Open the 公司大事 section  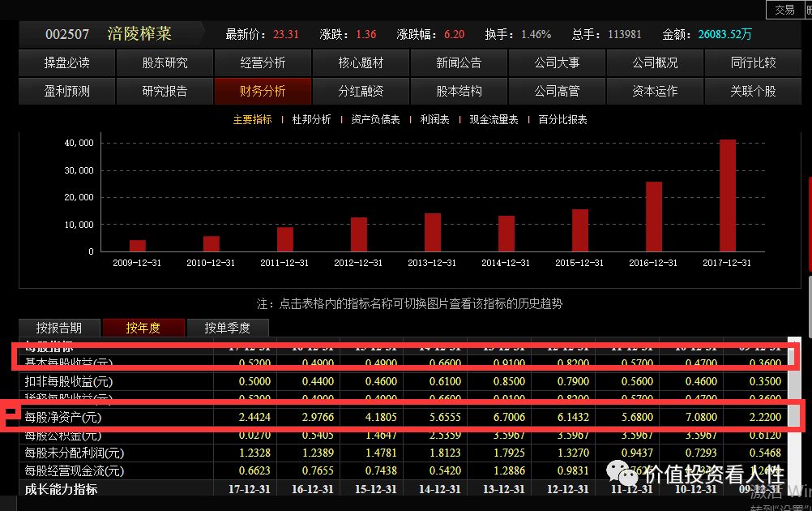pyautogui.click(x=557, y=62)
